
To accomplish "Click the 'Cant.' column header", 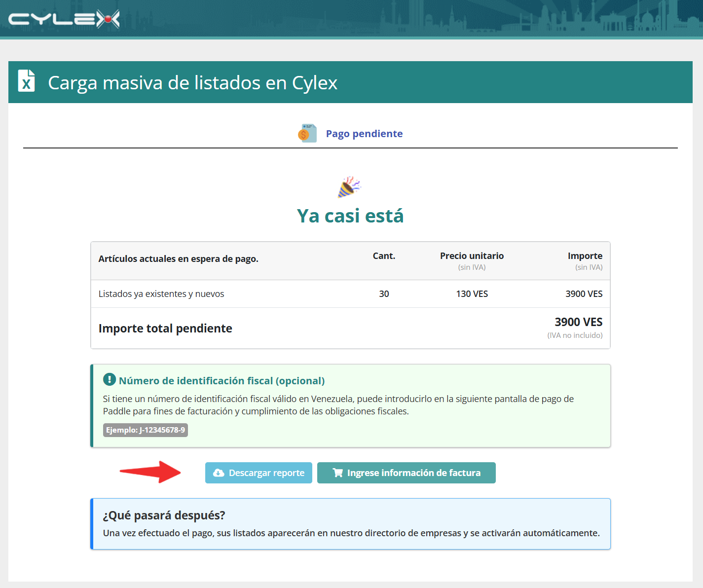I will [384, 256].
